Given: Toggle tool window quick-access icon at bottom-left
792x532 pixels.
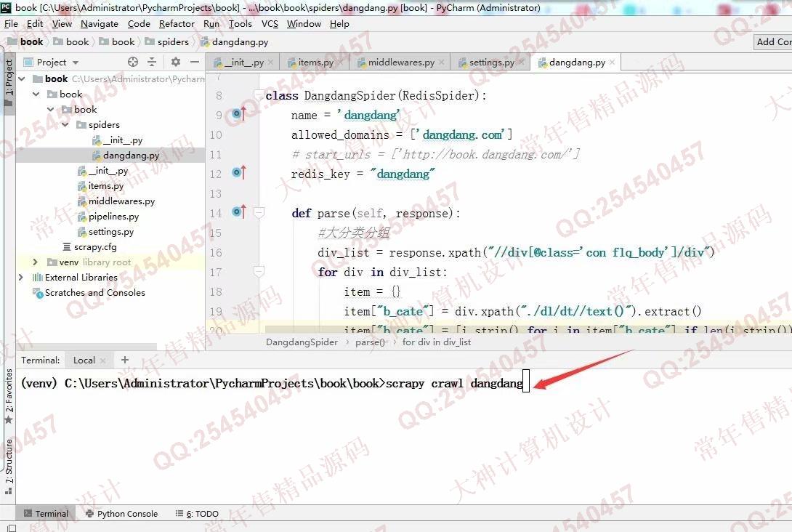Looking at the screenshot, I should 11,528.
